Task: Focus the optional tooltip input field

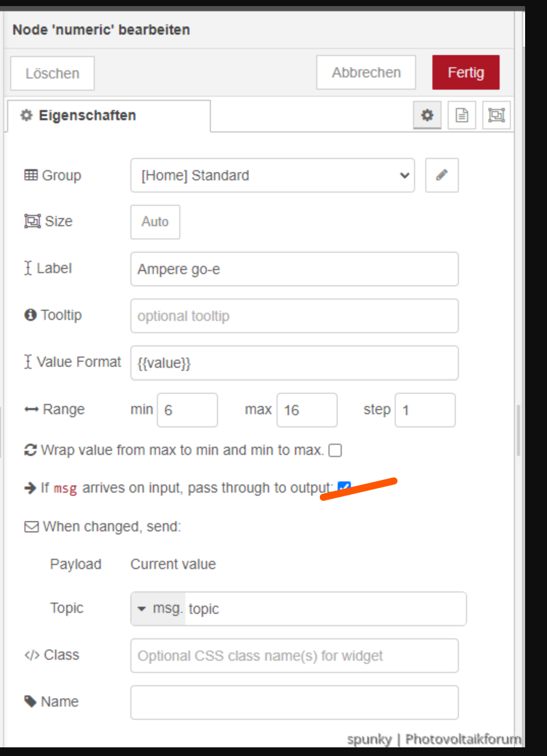Action: point(294,316)
